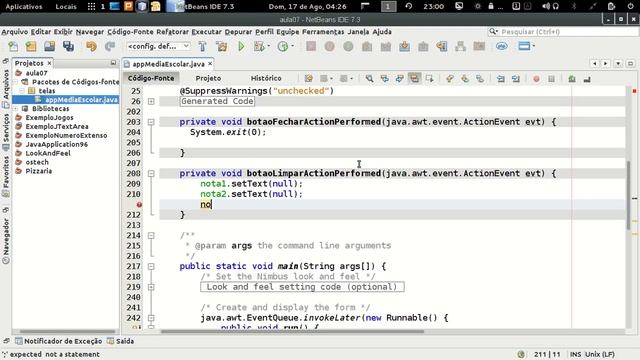Image resolution: width=640 pixels, height=360 pixels.
Task: Click the Find Selection magnifier icon in editor toolbar
Action: point(369,78)
